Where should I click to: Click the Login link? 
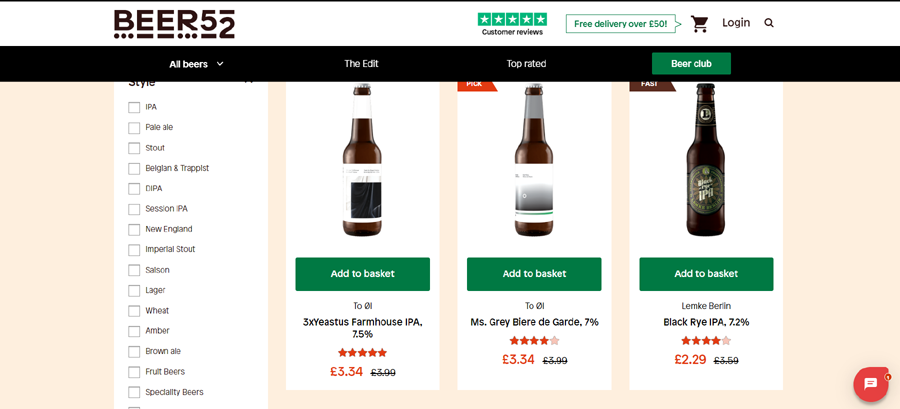[736, 23]
